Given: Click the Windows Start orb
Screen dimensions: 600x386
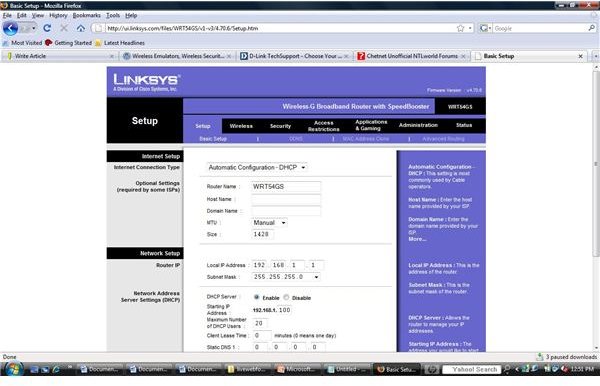Looking at the screenshot, I should point(13,369).
